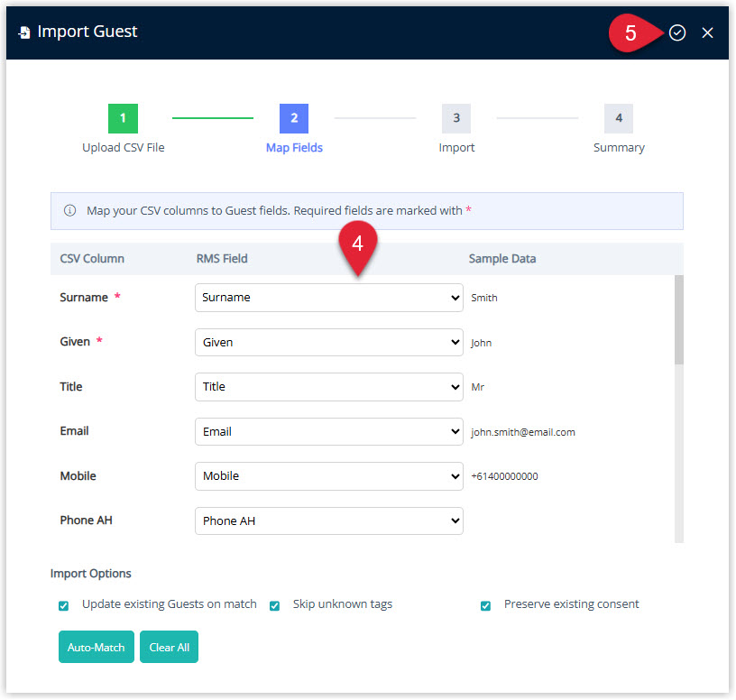Click the Clear All button

pos(169,647)
